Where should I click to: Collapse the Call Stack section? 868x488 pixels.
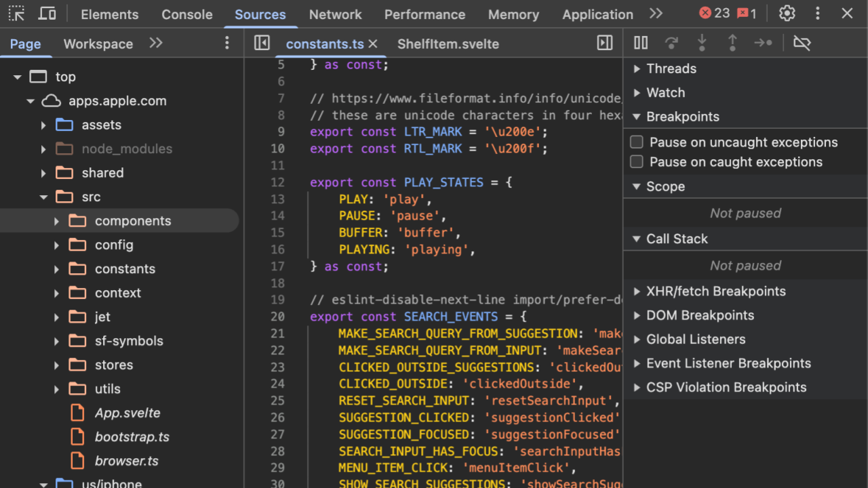pos(676,239)
